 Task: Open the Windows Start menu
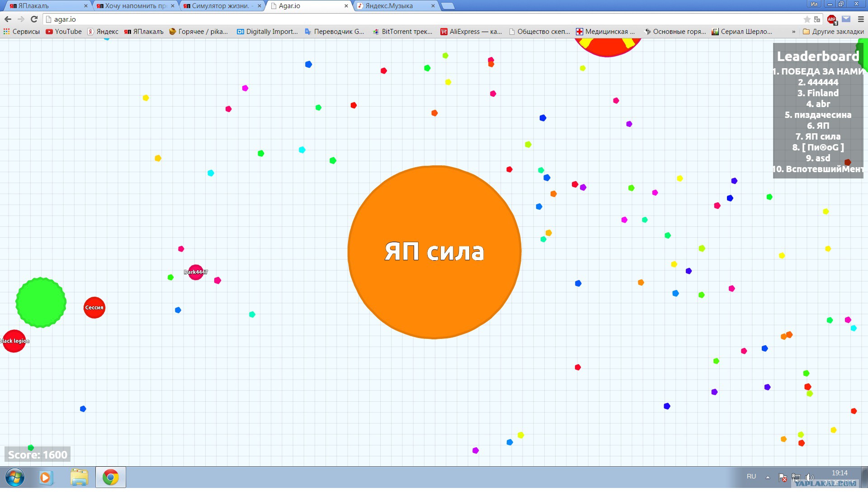pos(15,477)
